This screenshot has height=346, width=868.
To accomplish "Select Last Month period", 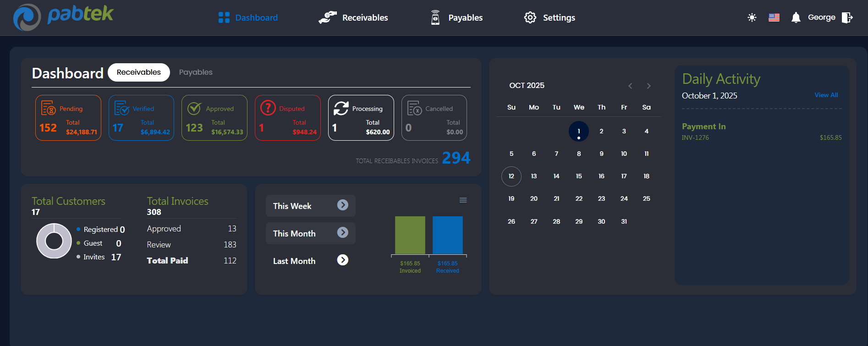I will click(311, 261).
